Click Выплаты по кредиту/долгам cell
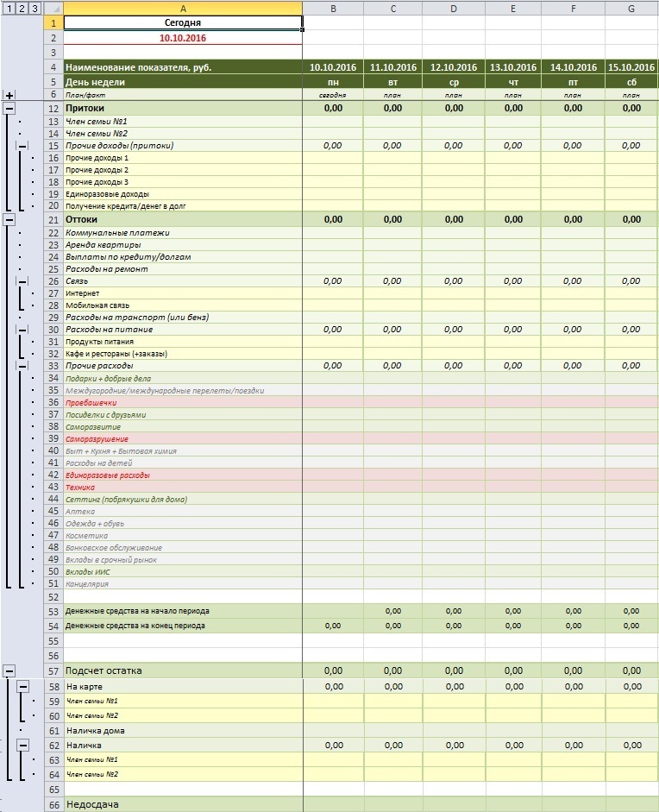Image resolution: width=659 pixels, height=812 pixels. 183,257
